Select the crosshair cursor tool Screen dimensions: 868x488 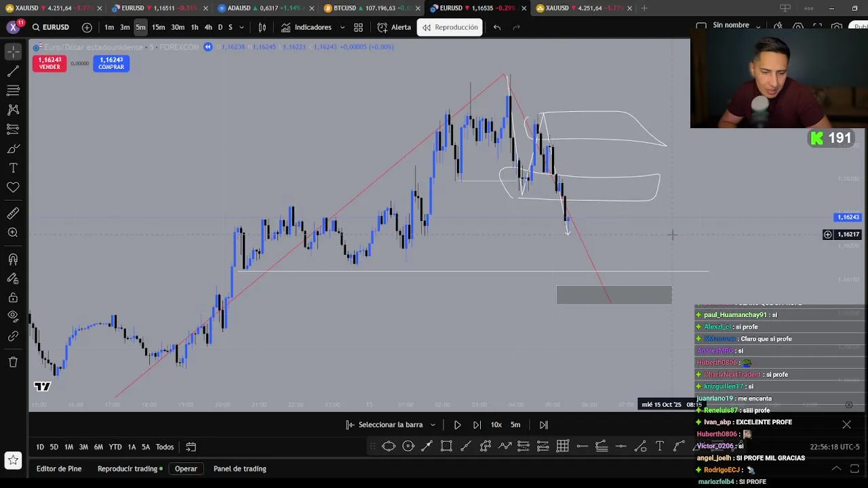click(13, 52)
